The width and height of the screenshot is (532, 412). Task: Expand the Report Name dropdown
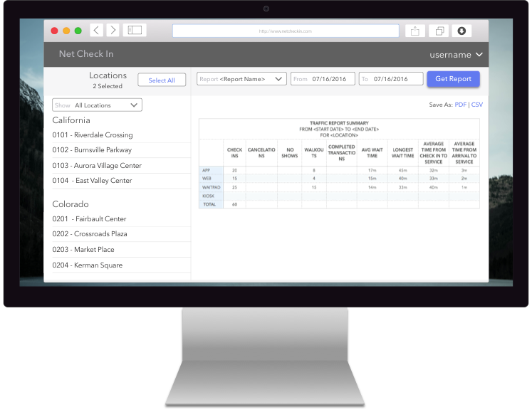coord(241,79)
